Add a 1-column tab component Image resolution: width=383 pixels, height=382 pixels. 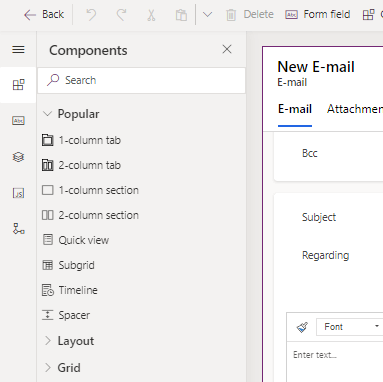tap(81, 140)
